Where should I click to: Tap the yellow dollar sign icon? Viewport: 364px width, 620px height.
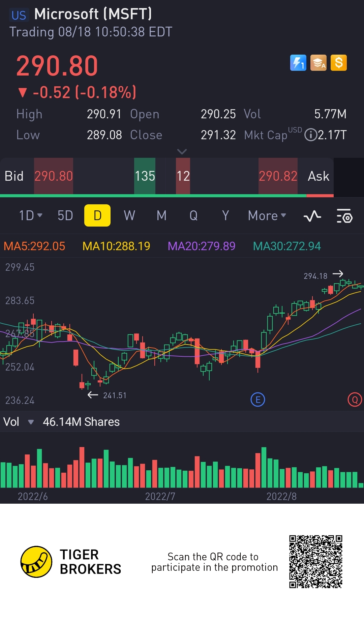point(339,63)
